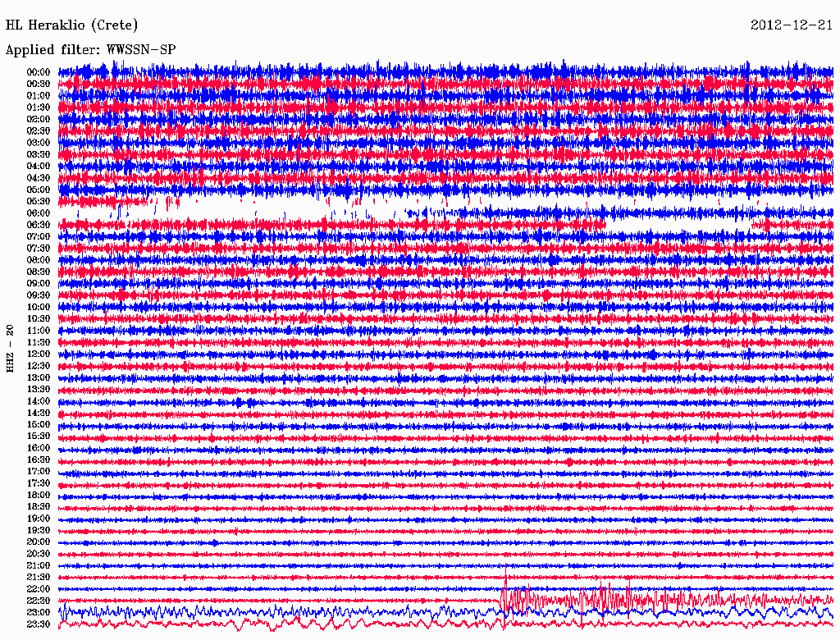
Task: Select the 12:30 time row label
Action: coord(39,366)
